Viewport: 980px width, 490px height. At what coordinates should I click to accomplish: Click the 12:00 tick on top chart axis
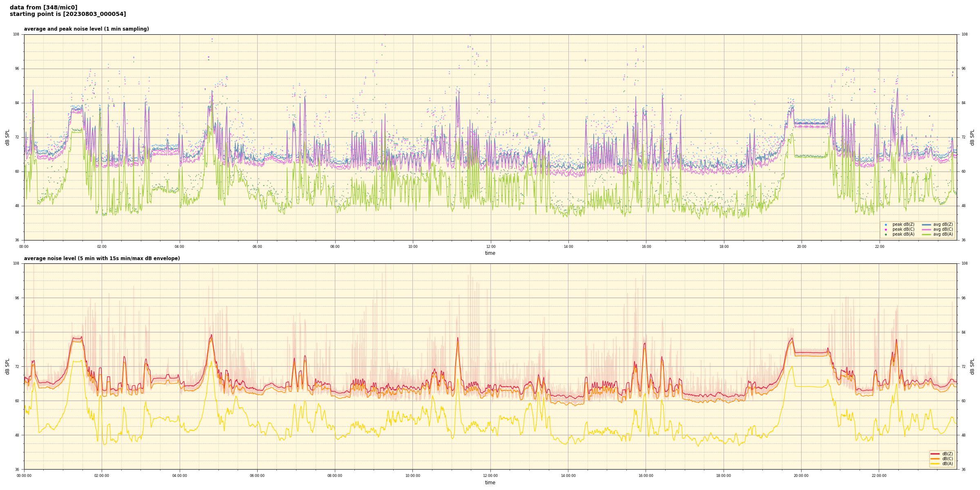[x=490, y=247]
